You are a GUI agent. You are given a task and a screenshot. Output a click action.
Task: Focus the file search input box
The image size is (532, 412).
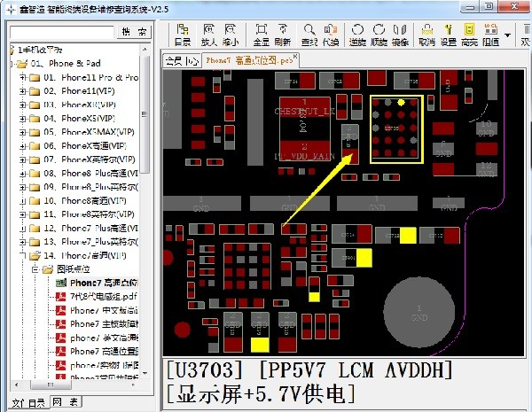[62, 32]
